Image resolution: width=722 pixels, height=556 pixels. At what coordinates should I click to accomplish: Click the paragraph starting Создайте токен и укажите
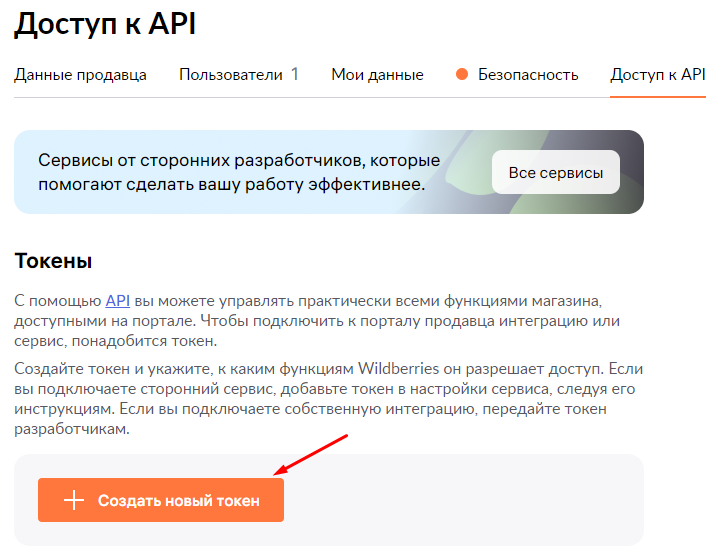[328, 398]
